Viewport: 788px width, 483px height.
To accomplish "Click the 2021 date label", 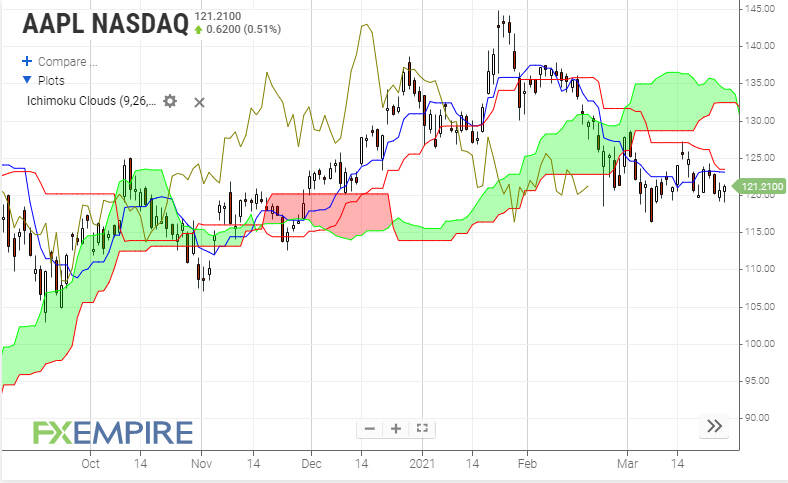I will click(x=422, y=463).
